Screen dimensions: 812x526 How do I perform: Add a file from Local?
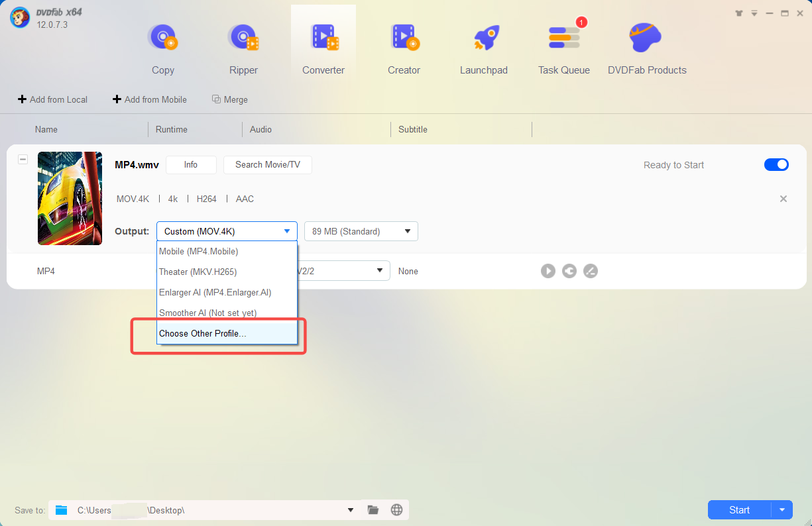[x=52, y=99]
